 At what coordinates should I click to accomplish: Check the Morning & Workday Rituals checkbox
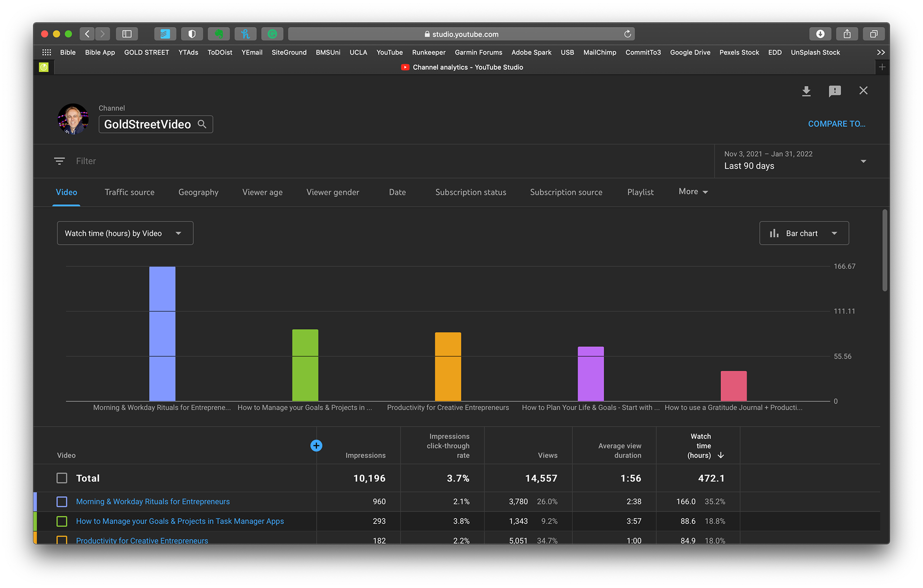(x=62, y=502)
